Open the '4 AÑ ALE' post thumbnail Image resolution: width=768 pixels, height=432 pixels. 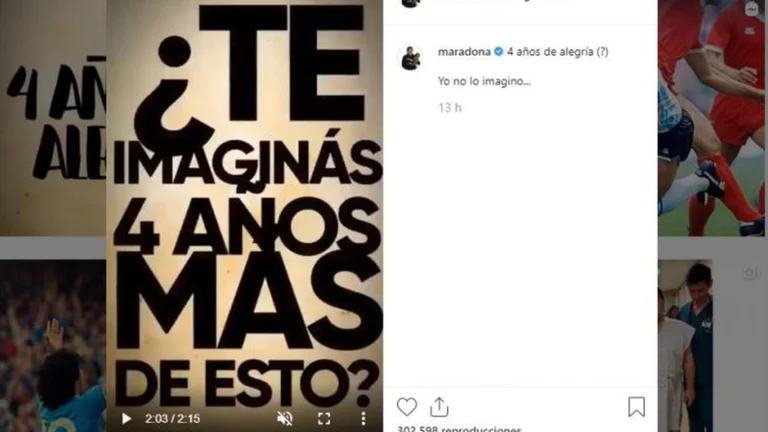pos(53,118)
